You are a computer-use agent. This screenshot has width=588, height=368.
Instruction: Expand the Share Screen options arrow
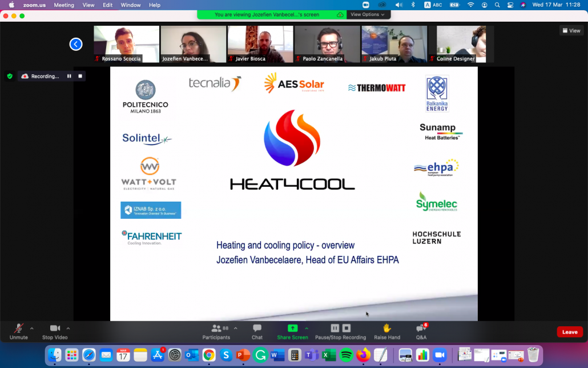pyautogui.click(x=307, y=328)
